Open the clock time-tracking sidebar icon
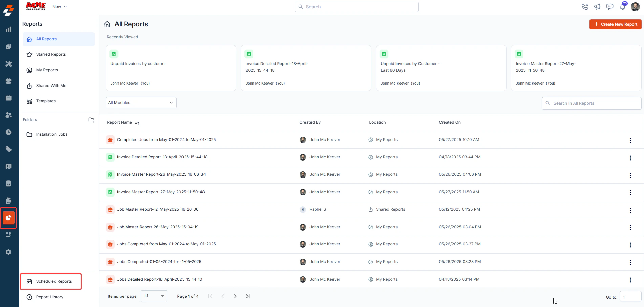Image resolution: width=644 pixels, height=307 pixels. click(8, 132)
